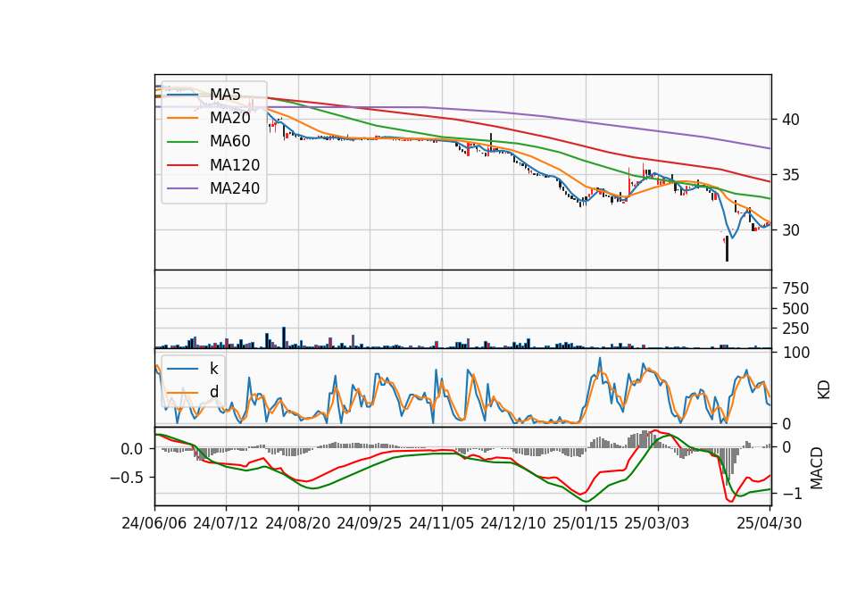The image size is (857, 616).
Task: Click the MACD left axis value 0.0
Action: pyautogui.click(x=132, y=449)
